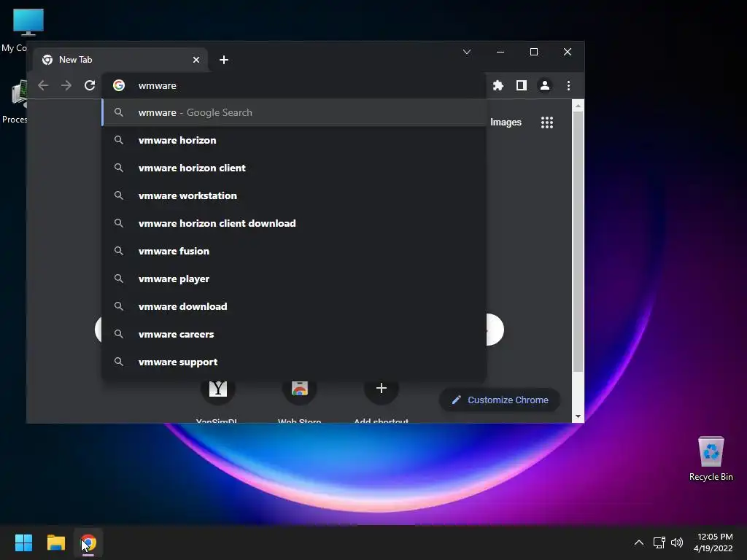Open File Explorer from taskbar
Viewport: 747px width, 560px height.
click(55, 542)
